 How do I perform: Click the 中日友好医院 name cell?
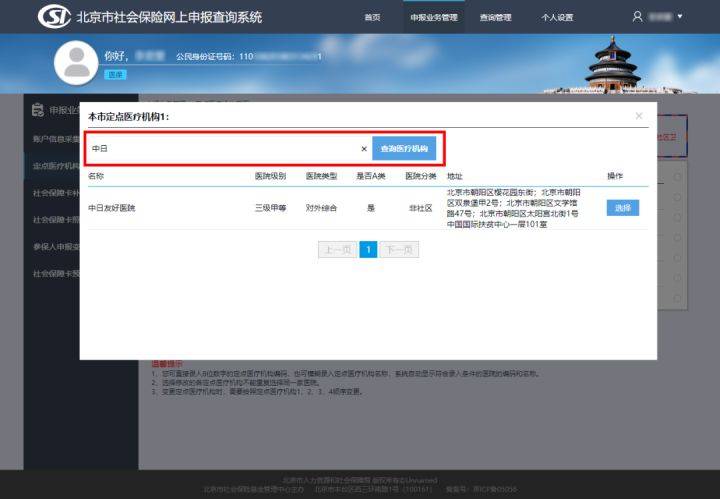[x=112, y=208]
